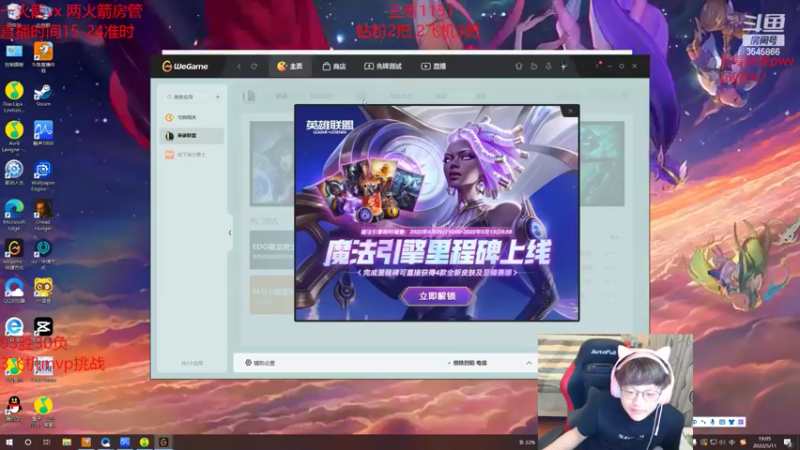The width and height of the screenshot is (800, 450).
Task: Open the UU accelerator desktop shortcut
Action: [43, 254]
